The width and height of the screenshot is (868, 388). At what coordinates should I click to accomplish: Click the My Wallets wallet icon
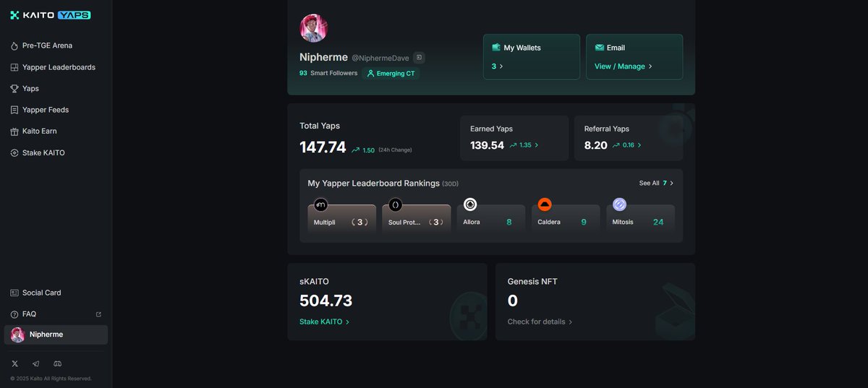[496, 47]
